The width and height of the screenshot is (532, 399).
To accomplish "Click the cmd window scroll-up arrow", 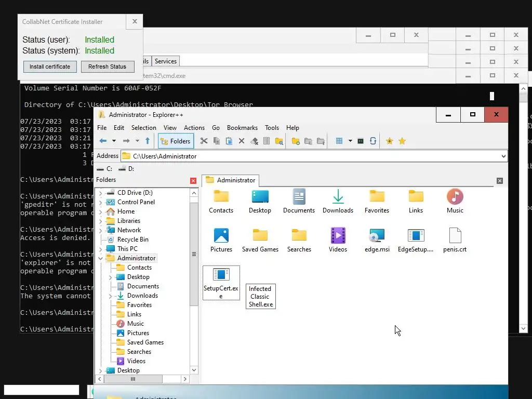I will coord(524,88).
